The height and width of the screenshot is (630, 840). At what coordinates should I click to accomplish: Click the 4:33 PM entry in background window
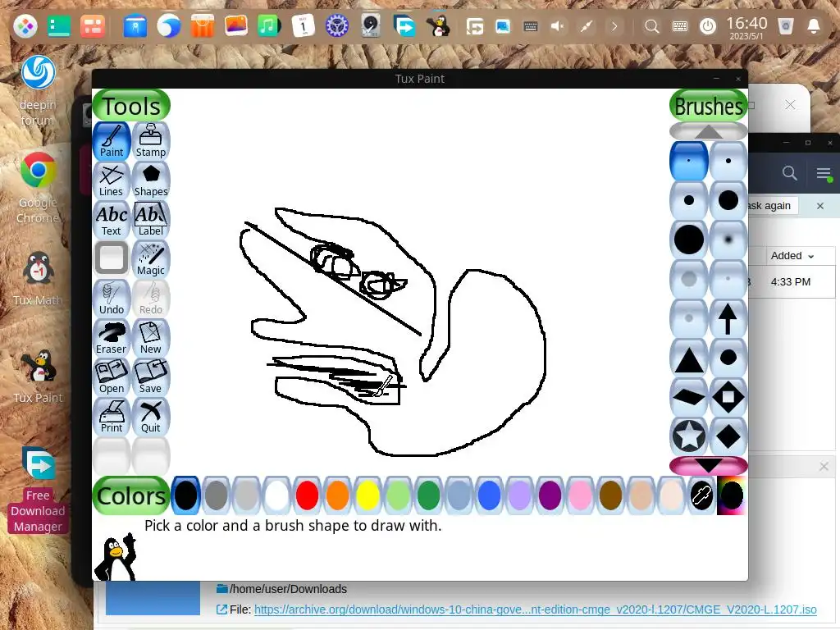pos(790,282)
